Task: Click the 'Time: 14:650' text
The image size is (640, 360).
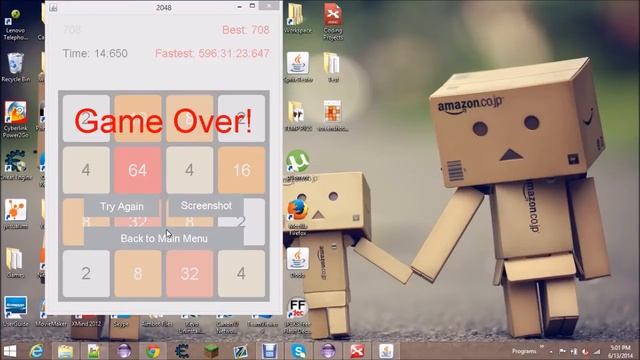Action: click(x=95, y=53)
